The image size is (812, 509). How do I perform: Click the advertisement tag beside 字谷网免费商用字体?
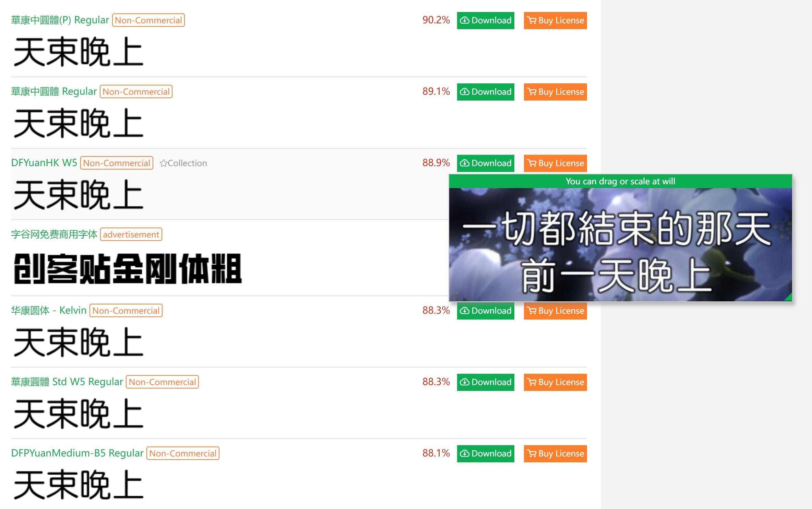click(x=131, y=234)
